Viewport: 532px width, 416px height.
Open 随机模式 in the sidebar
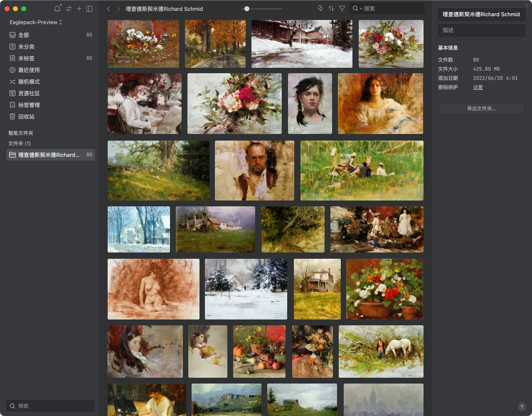coord(51,82)
